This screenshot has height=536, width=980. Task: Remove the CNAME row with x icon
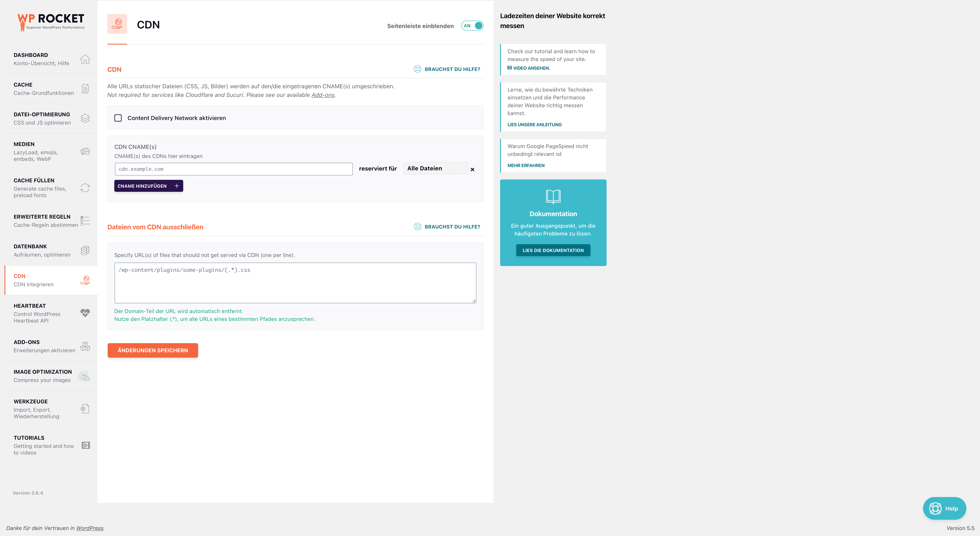point(472,169)
